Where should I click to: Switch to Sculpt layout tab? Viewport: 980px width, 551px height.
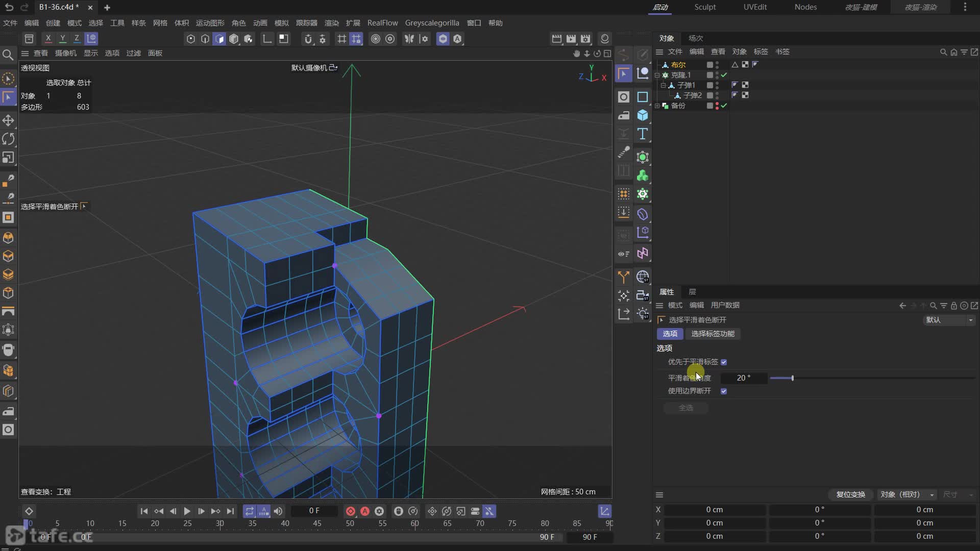tap(705, 7)
